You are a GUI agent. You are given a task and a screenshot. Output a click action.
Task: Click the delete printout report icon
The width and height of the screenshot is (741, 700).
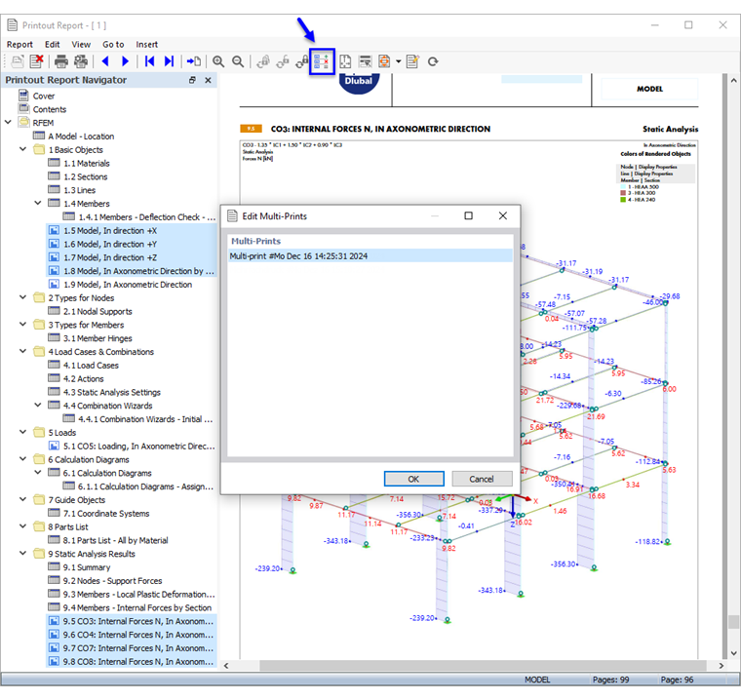tap(36, 61)
